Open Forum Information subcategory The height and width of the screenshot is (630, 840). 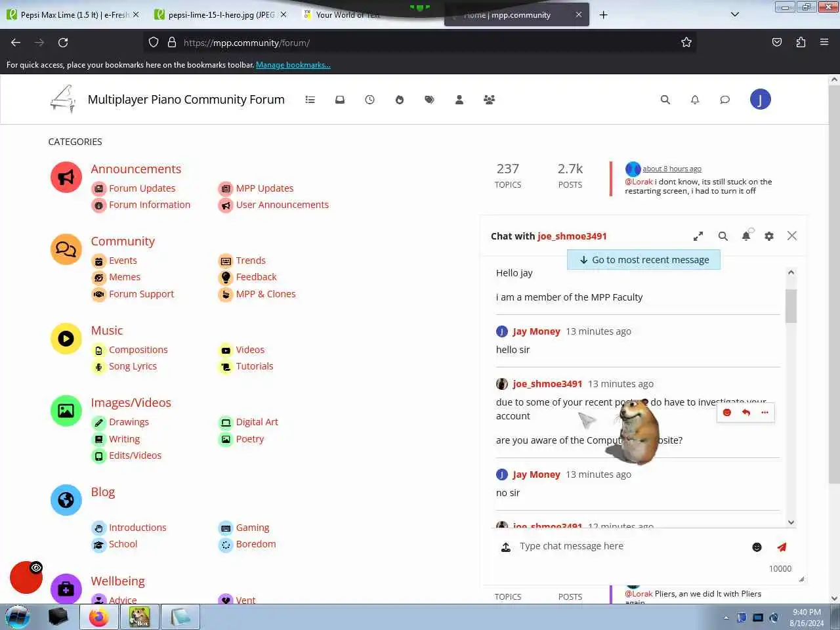coord(150,205)
